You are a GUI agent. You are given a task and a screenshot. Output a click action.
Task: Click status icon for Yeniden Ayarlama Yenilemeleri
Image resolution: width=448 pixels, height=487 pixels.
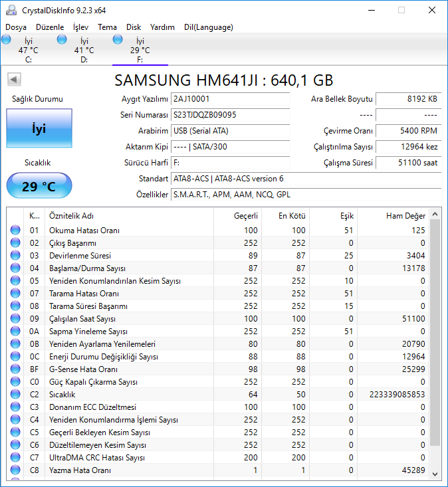15,343
